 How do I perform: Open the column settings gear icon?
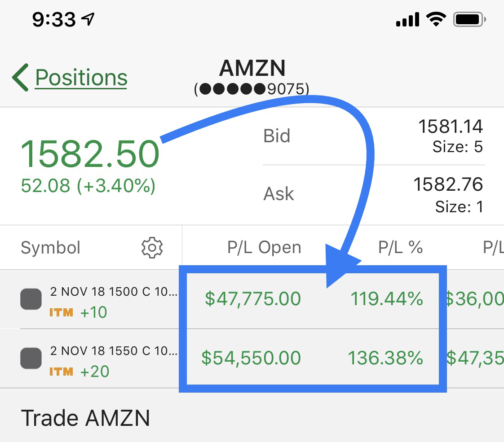pos(152,247)
